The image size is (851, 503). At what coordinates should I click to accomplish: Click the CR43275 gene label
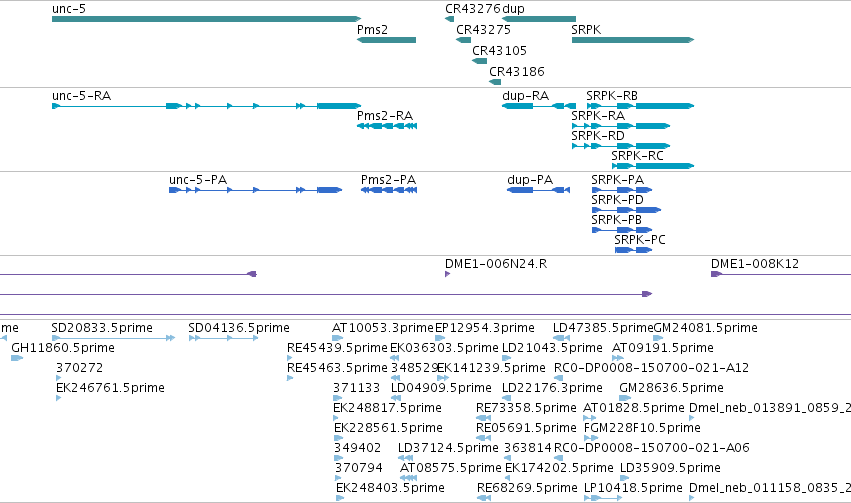tap(484, 30)
